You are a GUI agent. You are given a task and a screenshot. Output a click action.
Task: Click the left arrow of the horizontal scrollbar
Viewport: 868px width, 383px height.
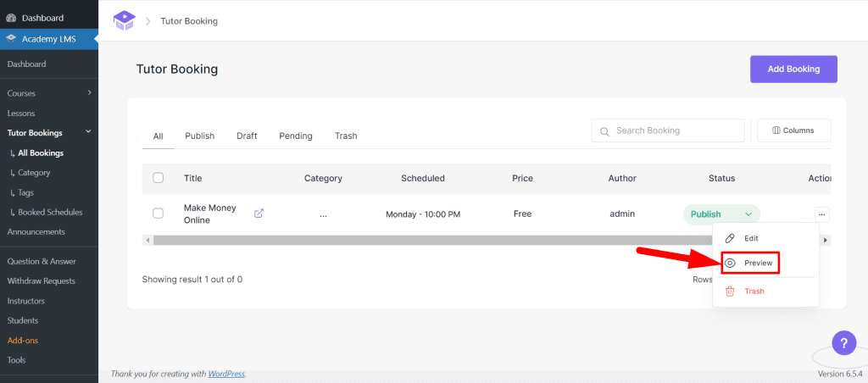[x=147, y=240]
